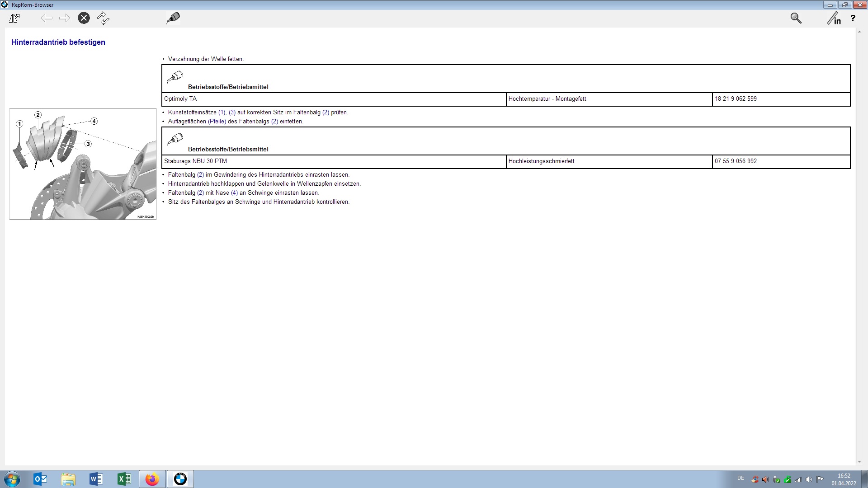This screenshot has width=868, height=488.
Task: Click the inch units conversion icon
Action: click(x=834, y=19)
